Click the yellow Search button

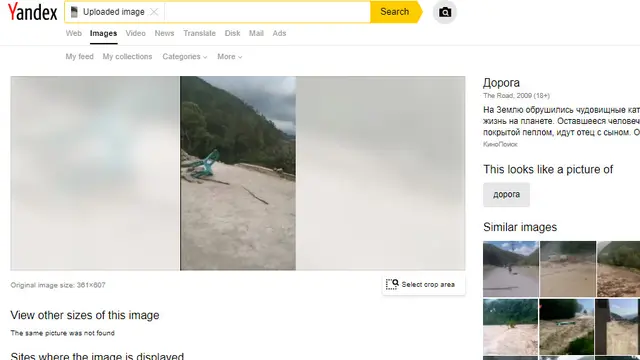pos(395,12)
